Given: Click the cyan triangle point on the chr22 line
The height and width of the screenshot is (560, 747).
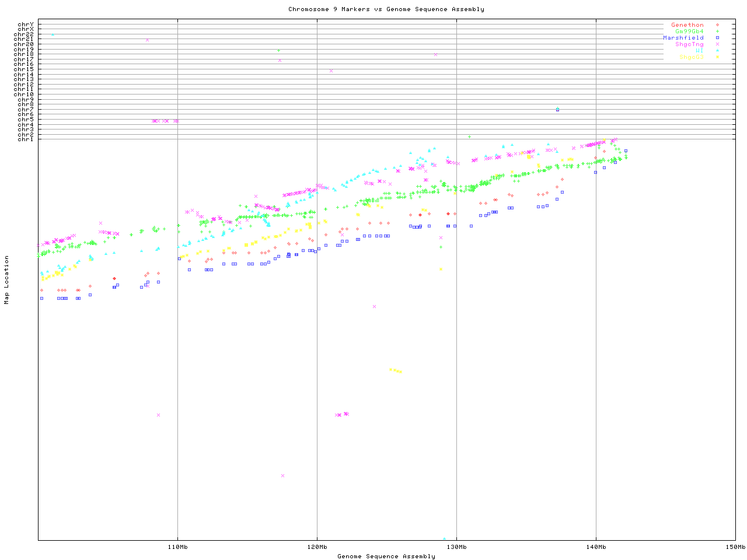Looking at the screenshot, I should 53,35.
